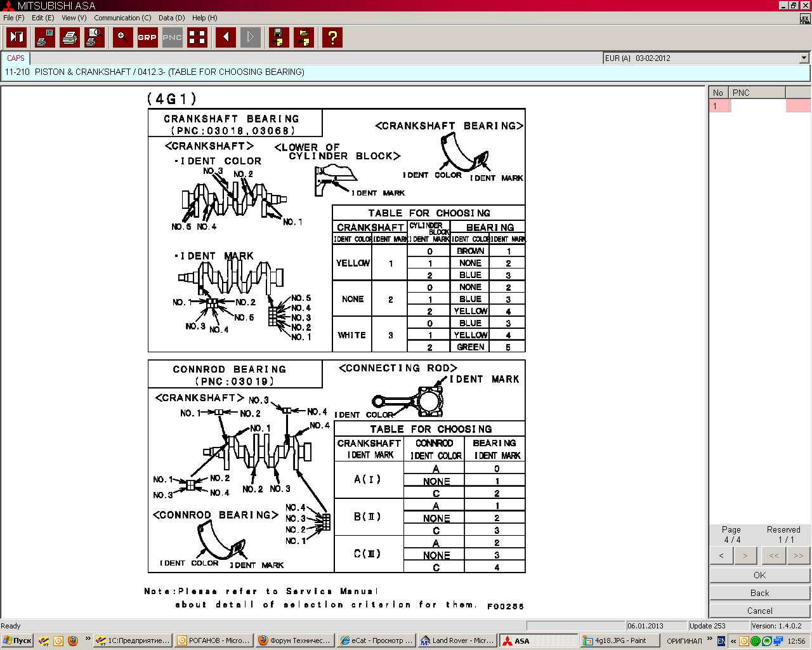Go to previous illustration with left arrow icon

(225, 37)
